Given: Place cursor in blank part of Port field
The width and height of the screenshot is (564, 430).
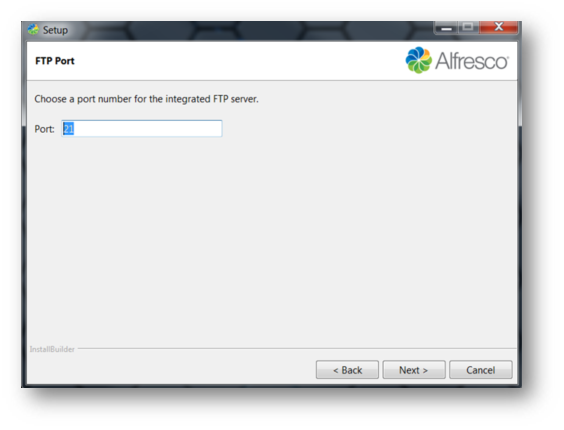Looking at the screenshot, I should [x=151, y=128].
